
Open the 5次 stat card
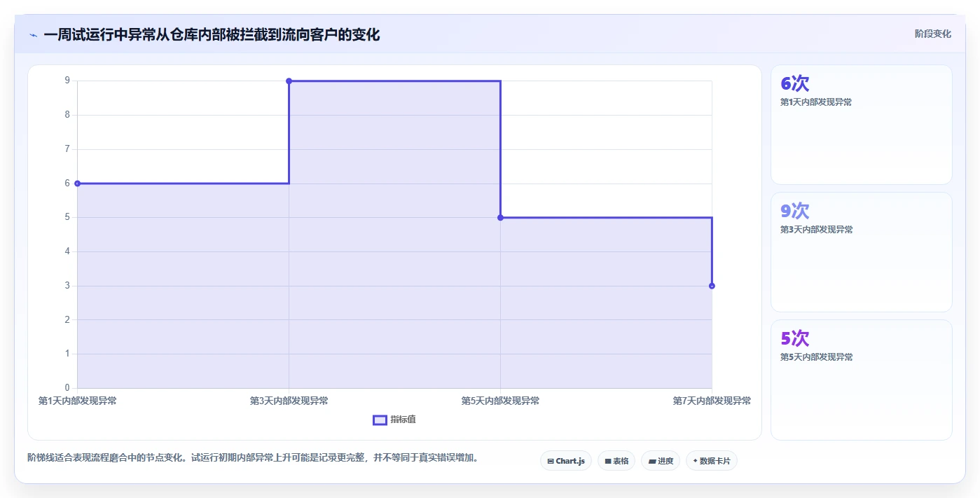[x=862, y=380]
